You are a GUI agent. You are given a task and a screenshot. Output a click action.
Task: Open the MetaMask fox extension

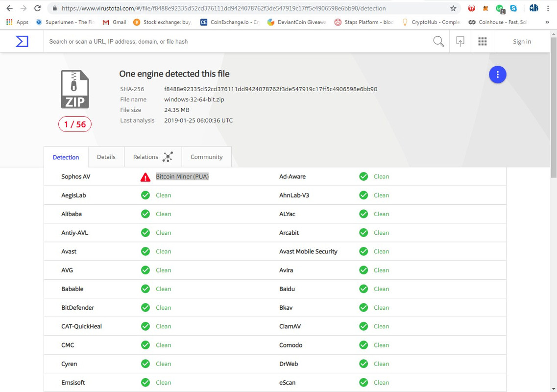(x=485, y=8)
